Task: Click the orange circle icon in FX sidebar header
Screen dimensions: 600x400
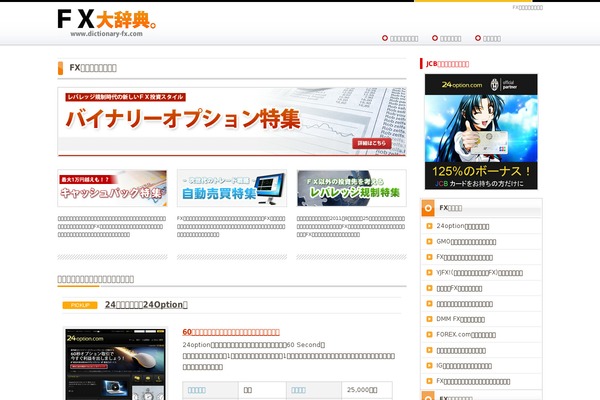Action: [428, 208]
